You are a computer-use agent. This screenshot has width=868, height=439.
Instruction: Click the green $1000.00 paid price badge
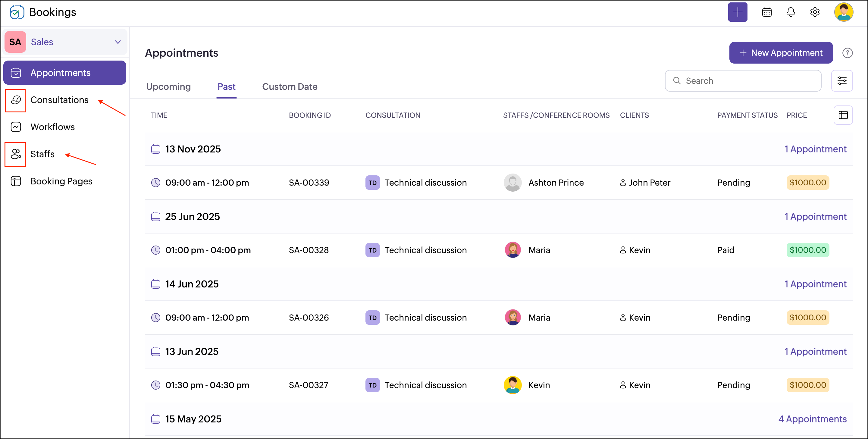pos(807,250)
